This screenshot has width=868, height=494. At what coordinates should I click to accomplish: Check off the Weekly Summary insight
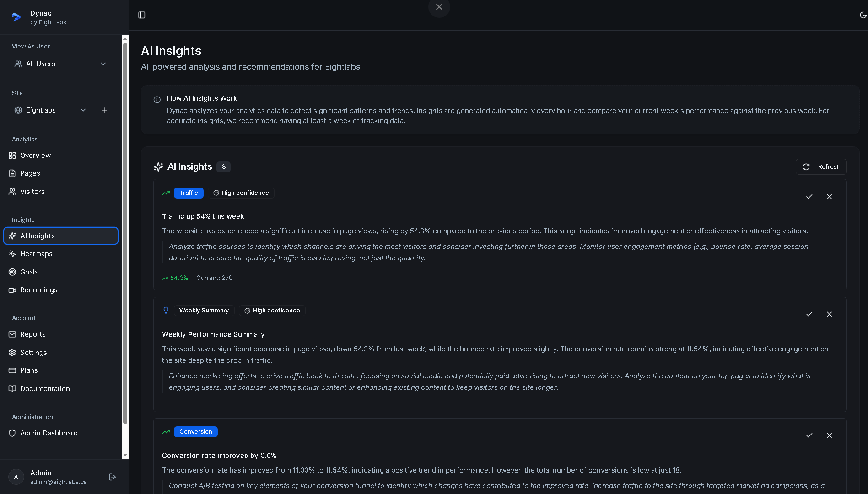(x=809, y=314)
